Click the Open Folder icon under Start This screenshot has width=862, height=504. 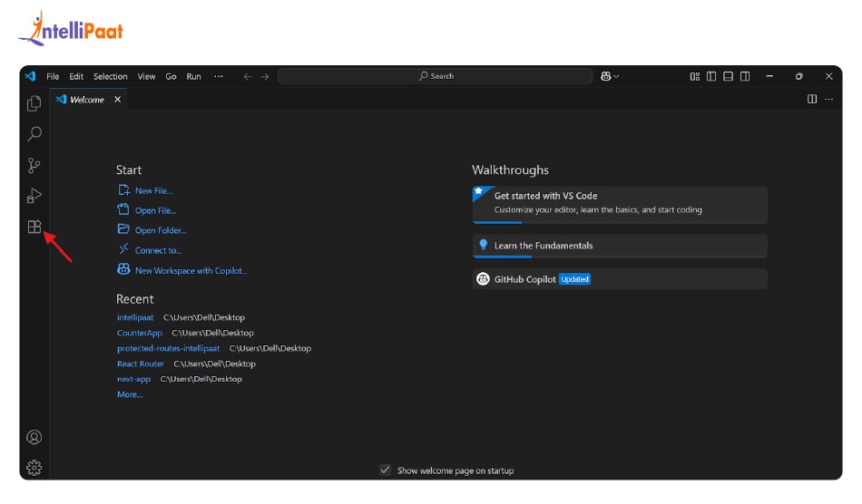pos(123,229)
